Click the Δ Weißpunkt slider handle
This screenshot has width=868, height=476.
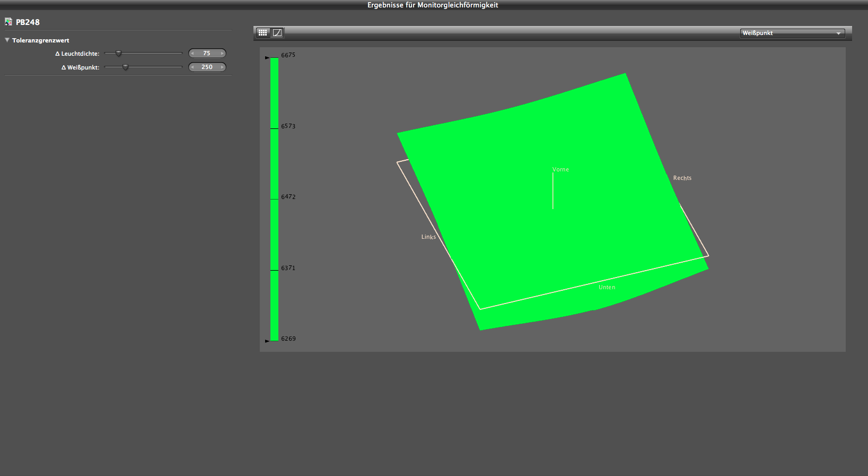coord(126,67)
